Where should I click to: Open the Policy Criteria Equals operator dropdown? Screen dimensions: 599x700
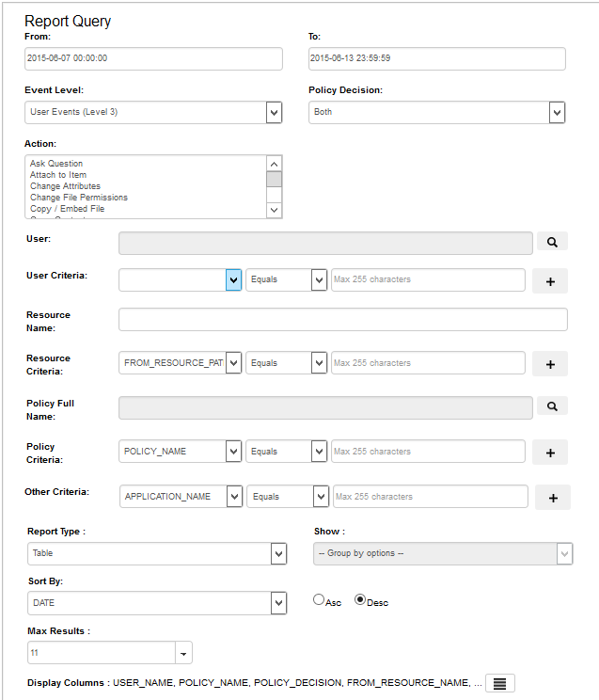click(x=286, y=452)
